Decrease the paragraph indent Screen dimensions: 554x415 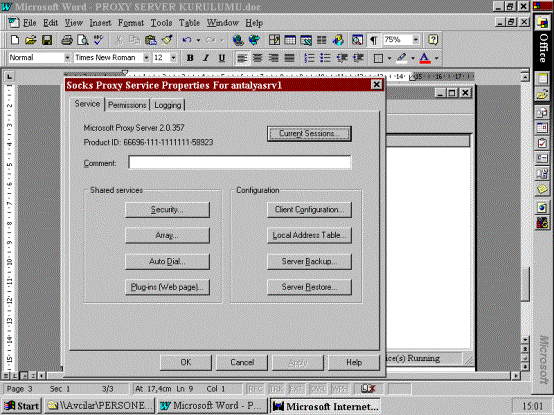(342, 58)
